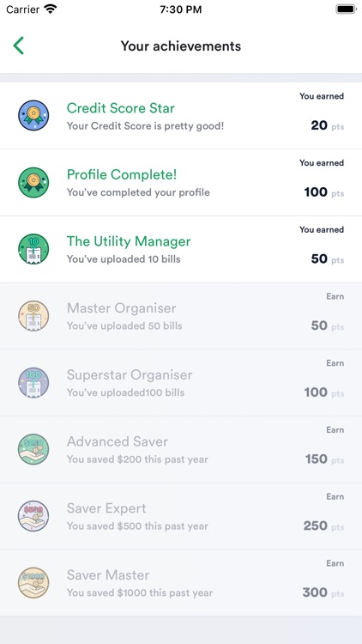
Task: Select the Utility Manager 10 bills badge
Action: (x=33, y=249)
